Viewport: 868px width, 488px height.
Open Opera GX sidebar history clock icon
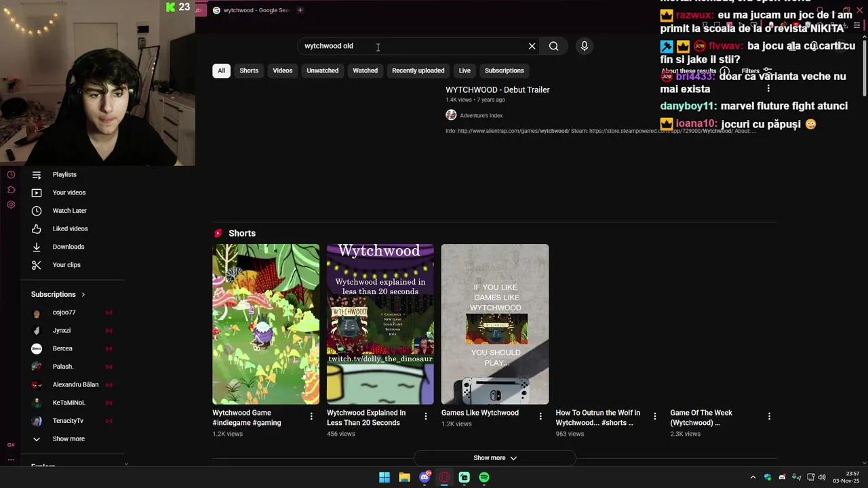coord(11,175)
